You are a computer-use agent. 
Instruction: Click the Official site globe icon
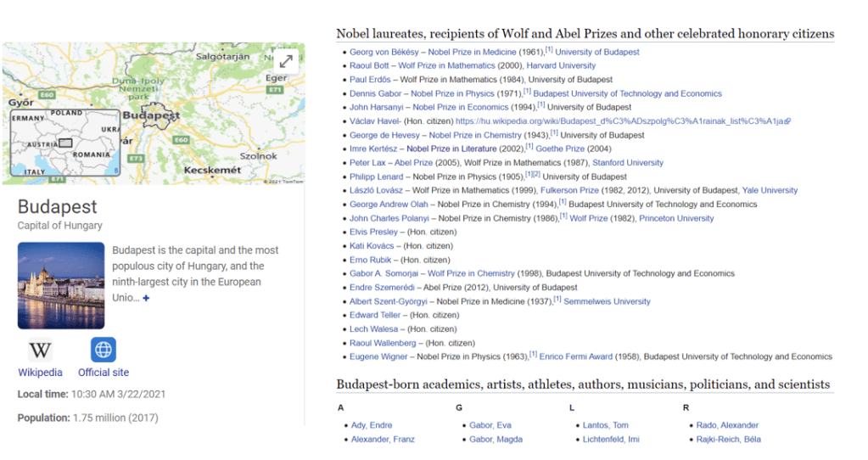[x=104, y=350]
